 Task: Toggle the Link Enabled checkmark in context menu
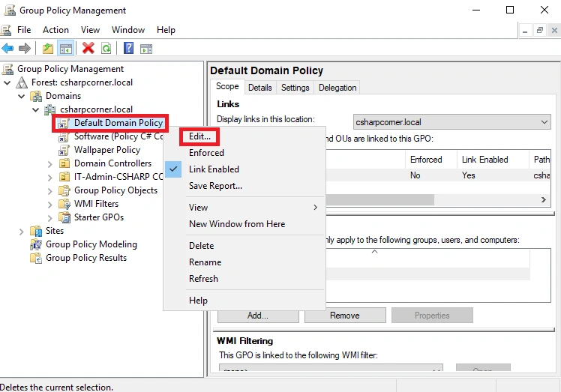pos(173,169)
